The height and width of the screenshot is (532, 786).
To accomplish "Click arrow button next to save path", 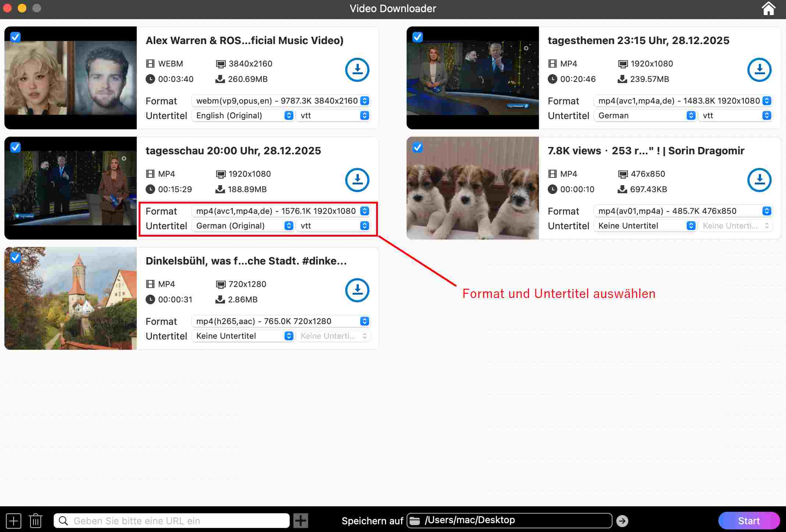I will pyautogui.click(x=622, y=521).
